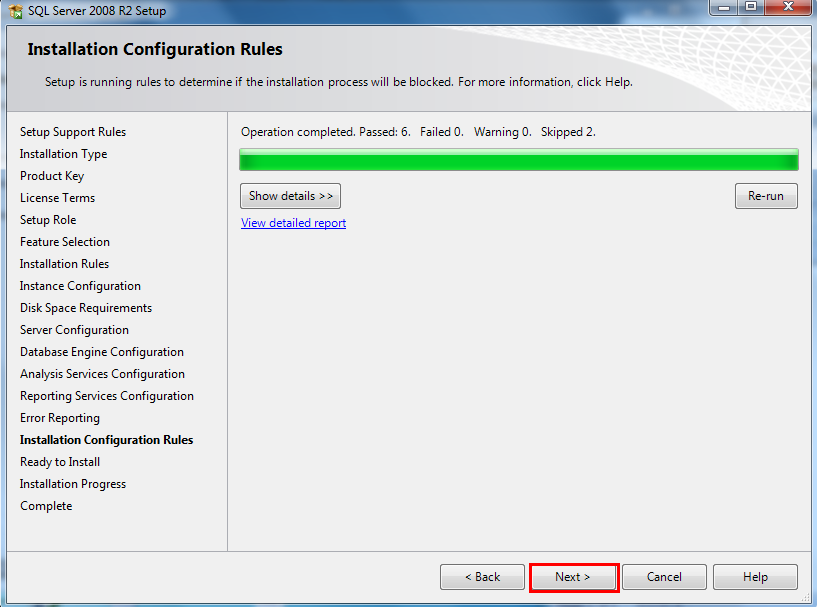Select Instance Configuration step in sidebar
Image resolution: width=817 pixels, height=607 pixels.
point(80,286)
